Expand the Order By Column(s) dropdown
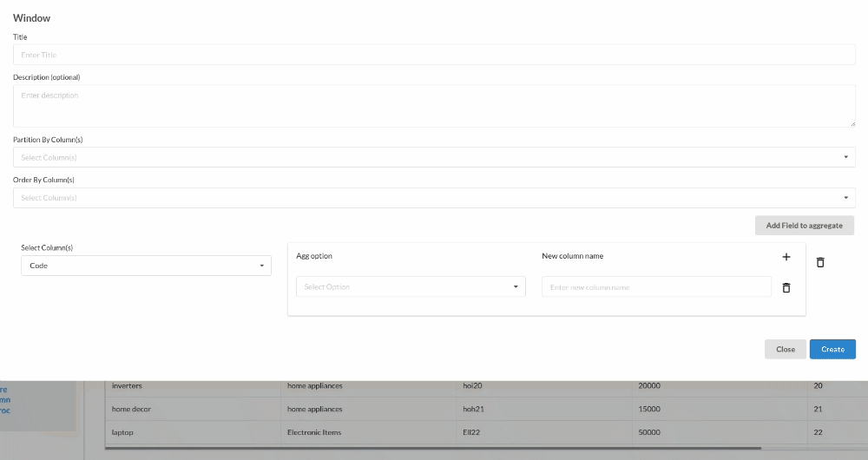The image size is (868, 460). click(434, 198)
